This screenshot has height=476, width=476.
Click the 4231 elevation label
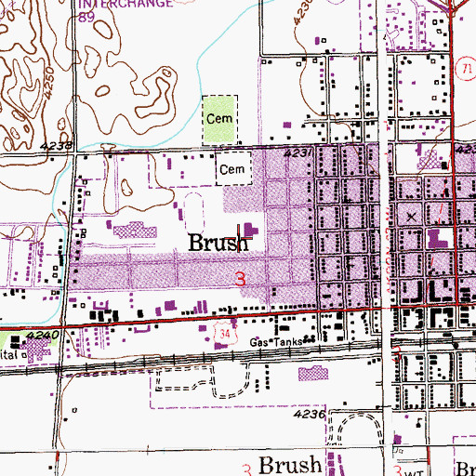pyautogui.click(x=297, y=152)
